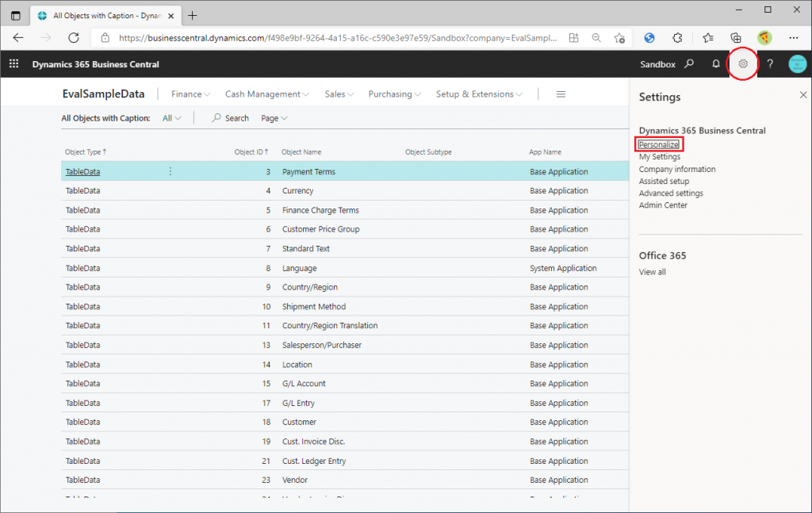
Task: Select the Cust. Ledger Entry row
Action: click(345, 461)
